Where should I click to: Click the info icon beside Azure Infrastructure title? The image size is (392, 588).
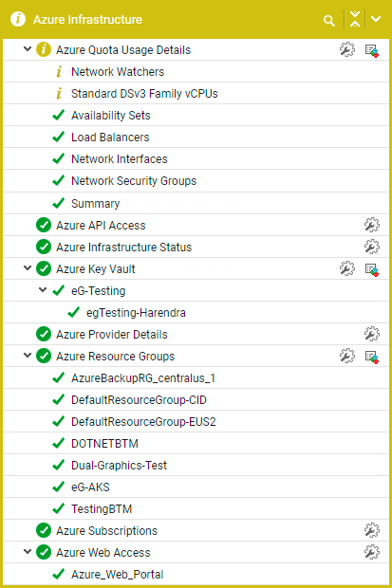(18, 19)
